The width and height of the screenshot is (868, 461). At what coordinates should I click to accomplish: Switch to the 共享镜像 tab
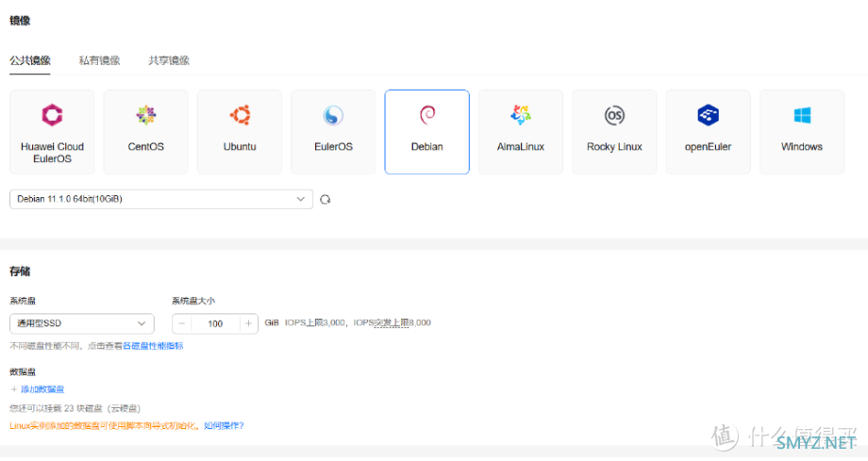(x=169, y=60)
